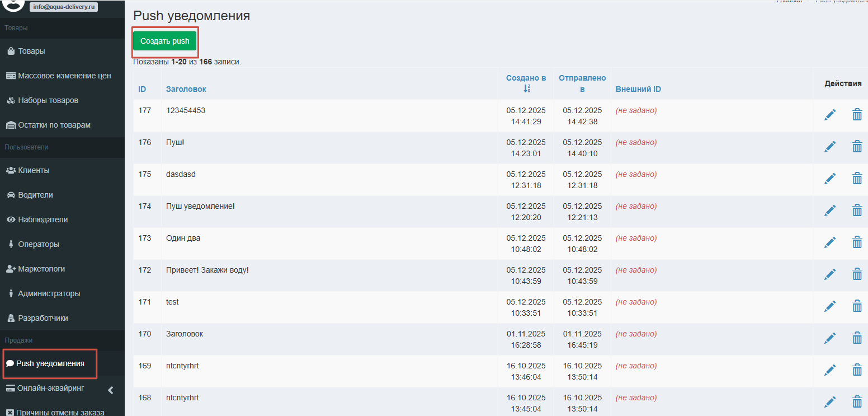Edit the 'Пуш уведомление!' row via pencil icon
Image resolution: width=868 pixels, height=416 pixels.
pos(830,211)
